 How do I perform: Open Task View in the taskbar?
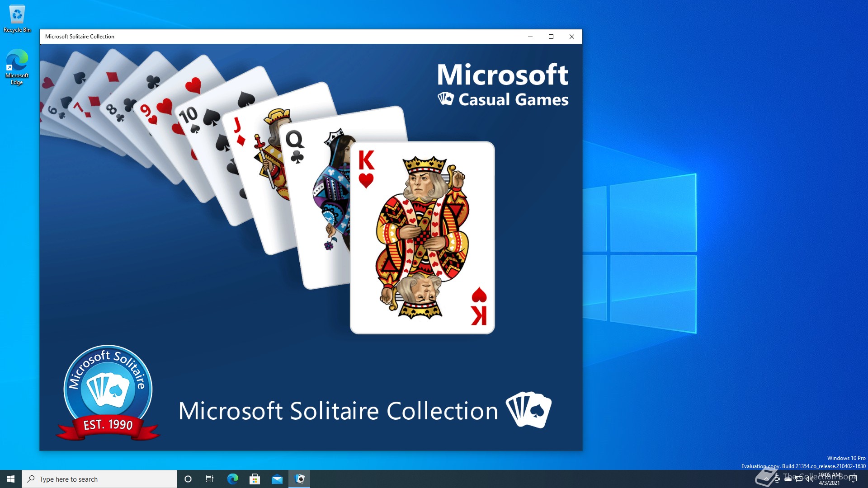pyautogui.click(x=210, y=479)
